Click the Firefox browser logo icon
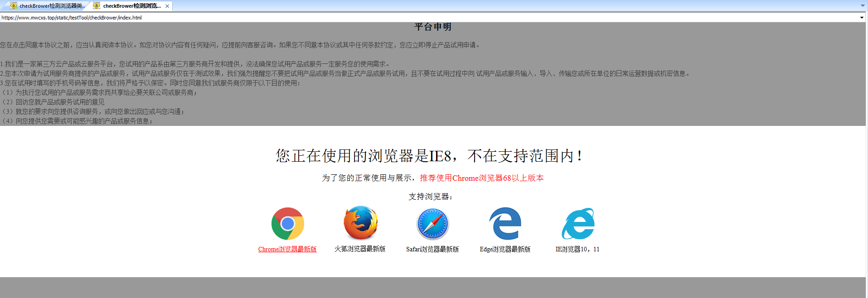The image size is (868, 298). (360, 223)
